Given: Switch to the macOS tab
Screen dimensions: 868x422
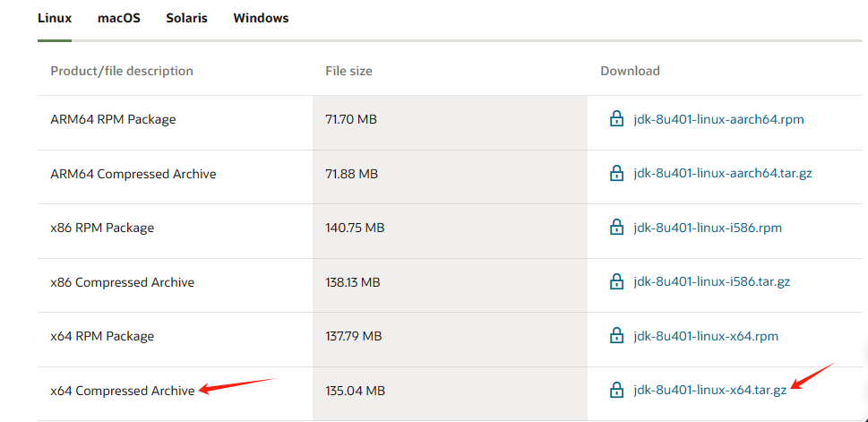Looking at the screenshot, I should 119,18.
